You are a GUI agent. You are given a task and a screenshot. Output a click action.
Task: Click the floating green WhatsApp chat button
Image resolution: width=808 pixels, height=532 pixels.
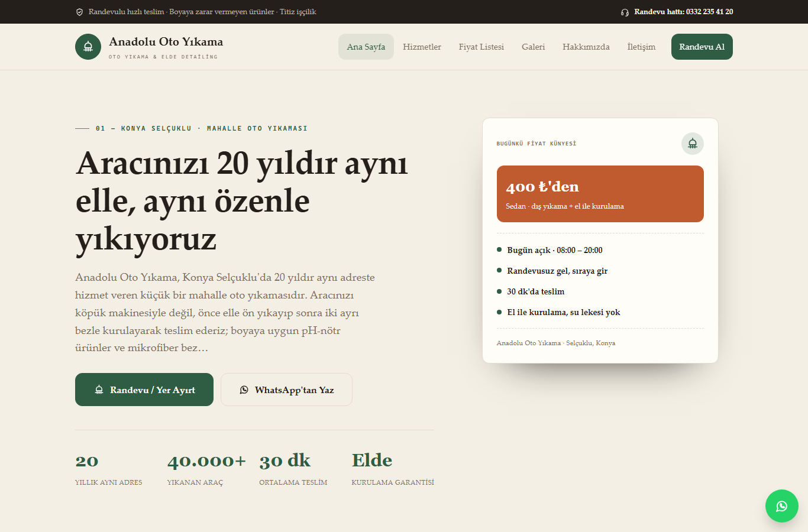(x=782, y=506)
